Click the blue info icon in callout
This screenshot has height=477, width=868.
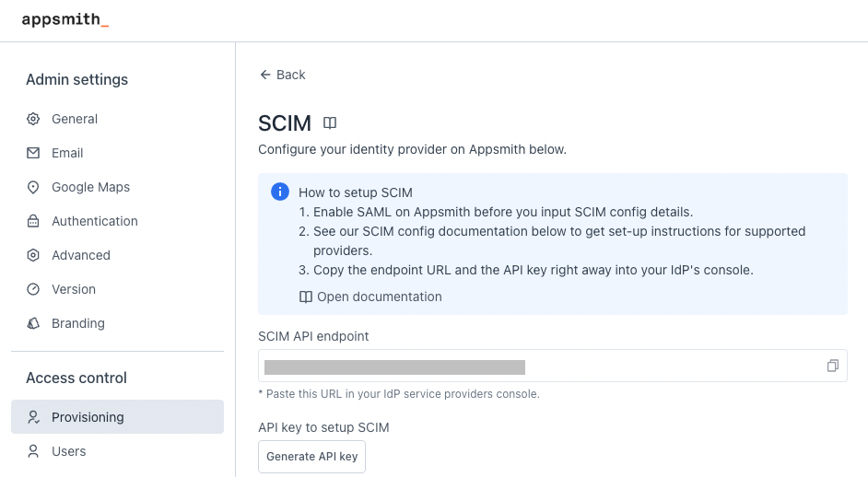click(x=279, y=192)
